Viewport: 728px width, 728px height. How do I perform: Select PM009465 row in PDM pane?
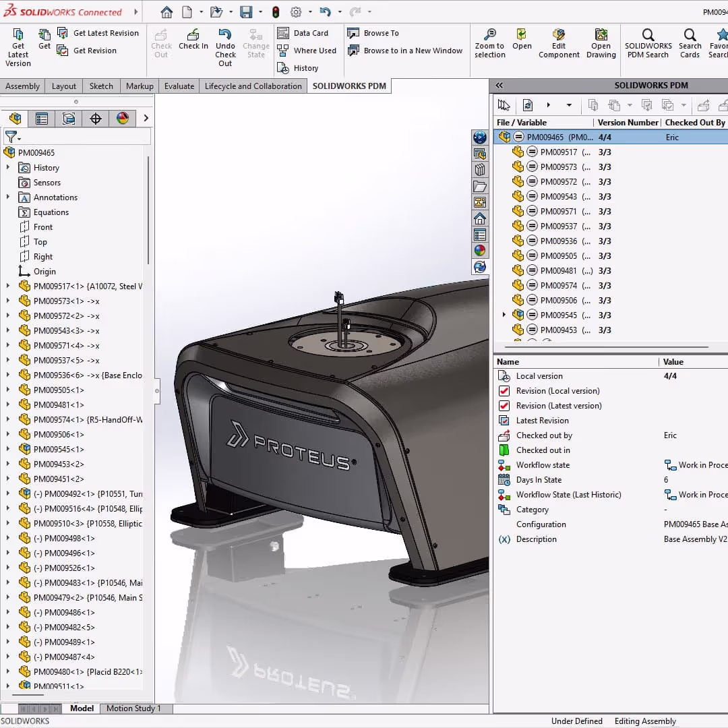tap(611, 137)
